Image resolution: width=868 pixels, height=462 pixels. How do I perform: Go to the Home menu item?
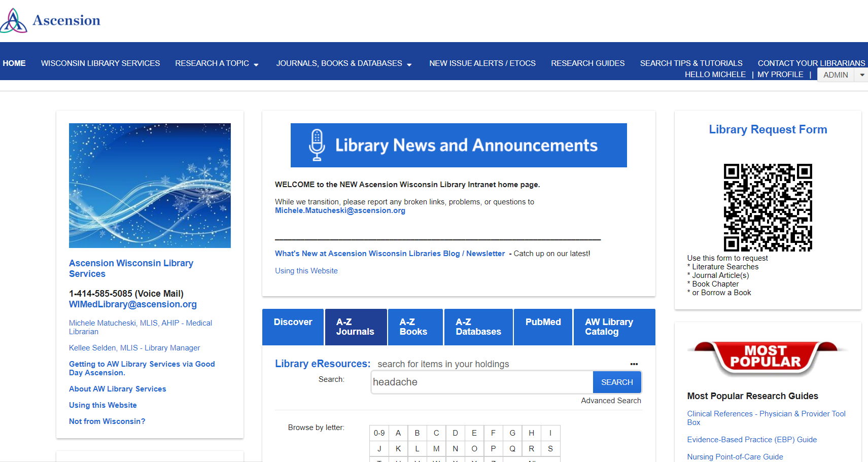14,63
